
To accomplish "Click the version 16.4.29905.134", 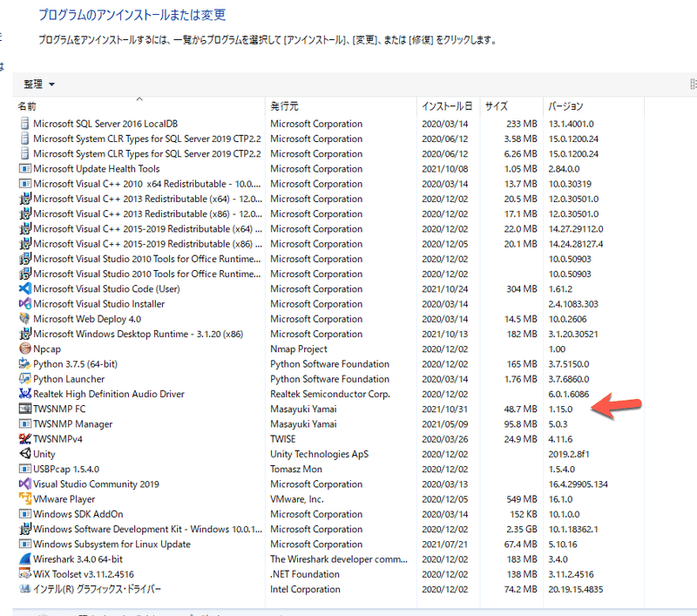I will (x=578, y=484).
